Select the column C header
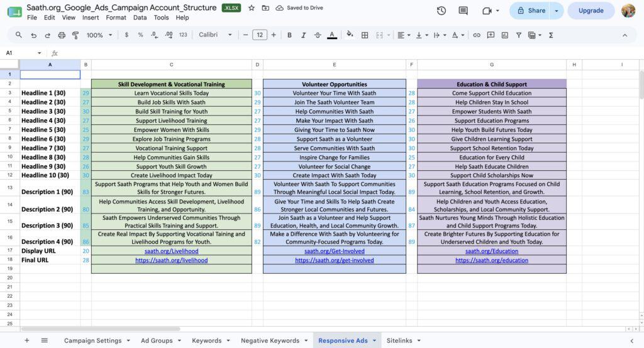Viewport: 644px width, 348px height. pyautogui.click(x=171, y=65)
